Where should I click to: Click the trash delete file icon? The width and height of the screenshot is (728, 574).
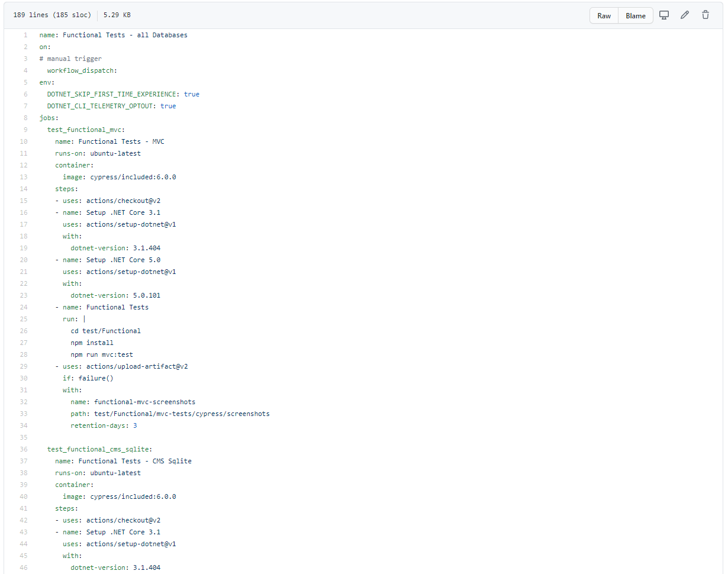click(706, 15)
